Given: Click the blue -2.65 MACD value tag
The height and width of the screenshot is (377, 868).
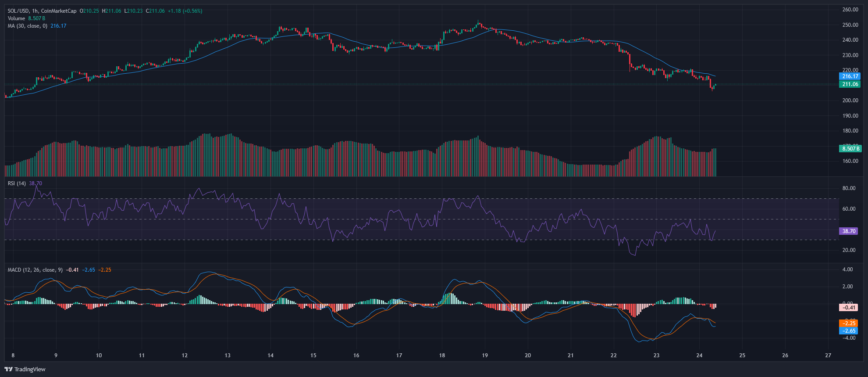Looking at the screenshot, I should click(849, 331).
